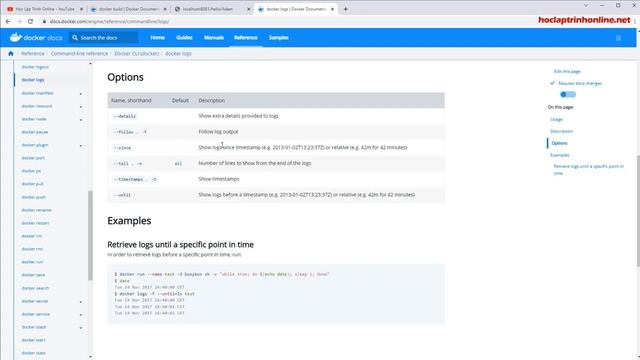Click the sidebar scrollbar thumb
Screen dimensions: 640x360
[x=90, y=236]
